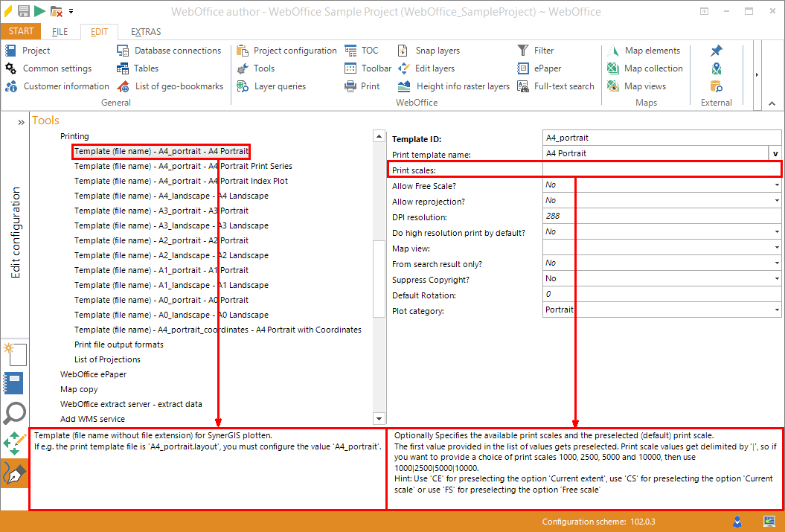
Task: Open the FILE menu
Action: (59, 31)
